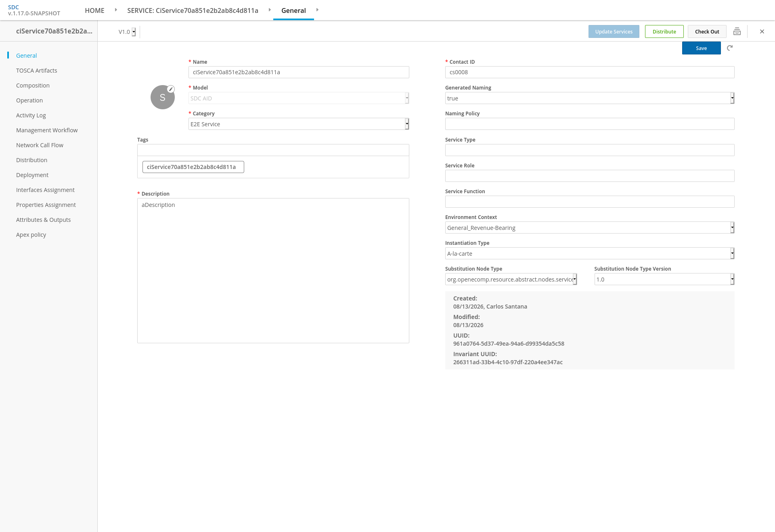The width and height of the screenshot is (775, 532).
Task: Go to HOME in breadcrumb
Action: pos(94,10)
